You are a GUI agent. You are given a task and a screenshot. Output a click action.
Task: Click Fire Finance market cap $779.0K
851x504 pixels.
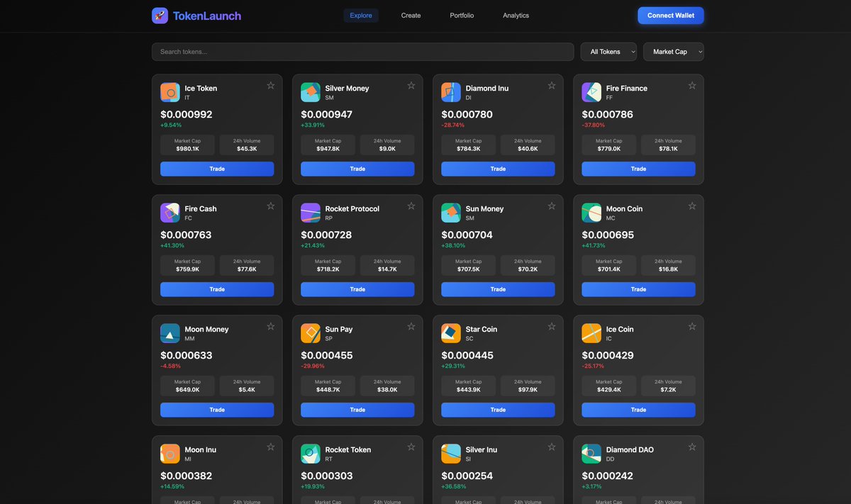[x=608, y=149]
